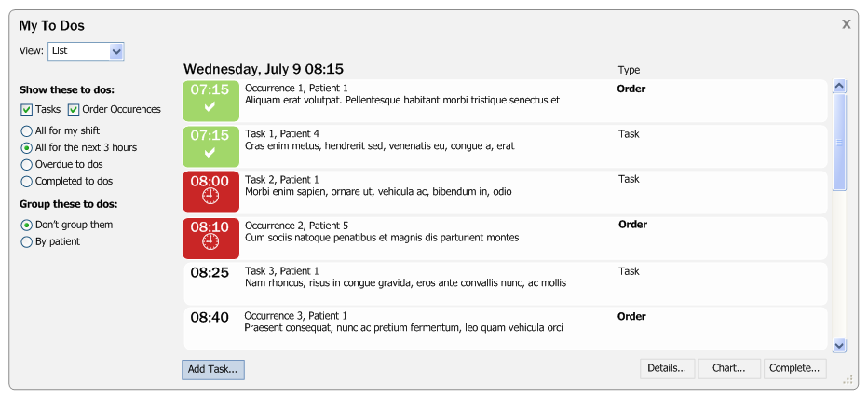868x398 pixels.
Task: Click the green 07:15 checkmark for Task 1
Action: 210,152
